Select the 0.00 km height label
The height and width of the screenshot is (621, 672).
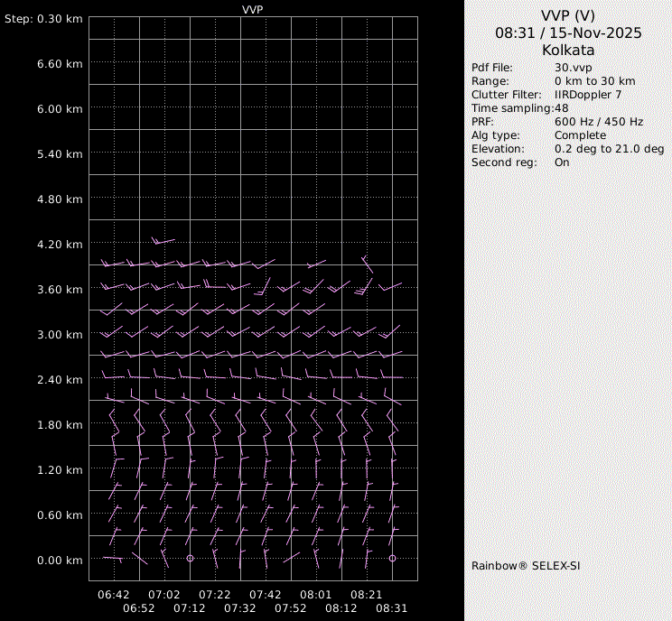tap(61, 560)
